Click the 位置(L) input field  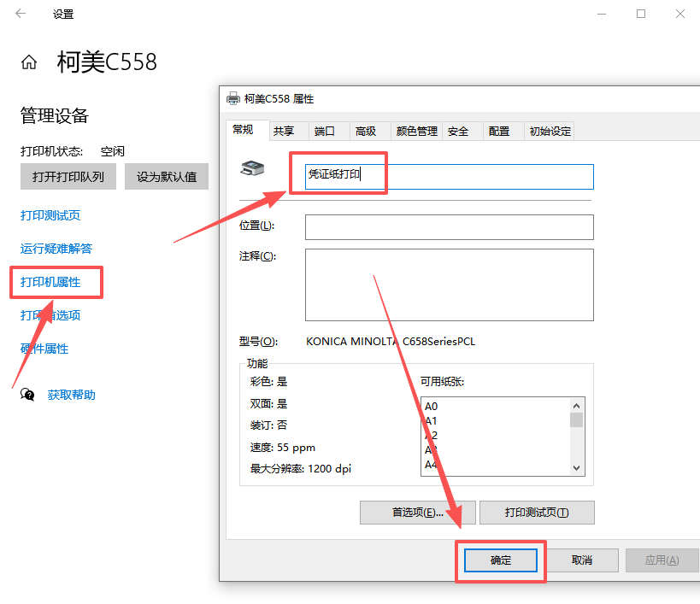click(449, 227)
